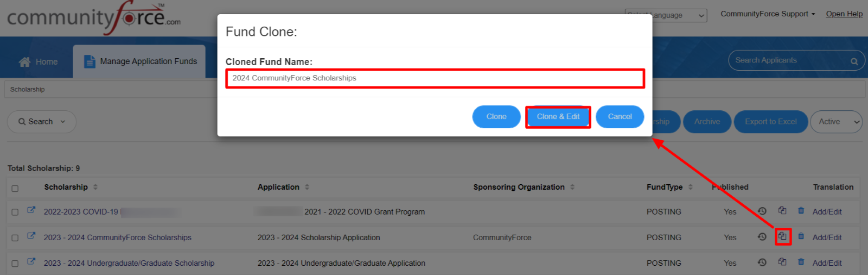Click the Clone button in the dialog
The height and width of the screenshot is (275, 868).
(496, 117)
